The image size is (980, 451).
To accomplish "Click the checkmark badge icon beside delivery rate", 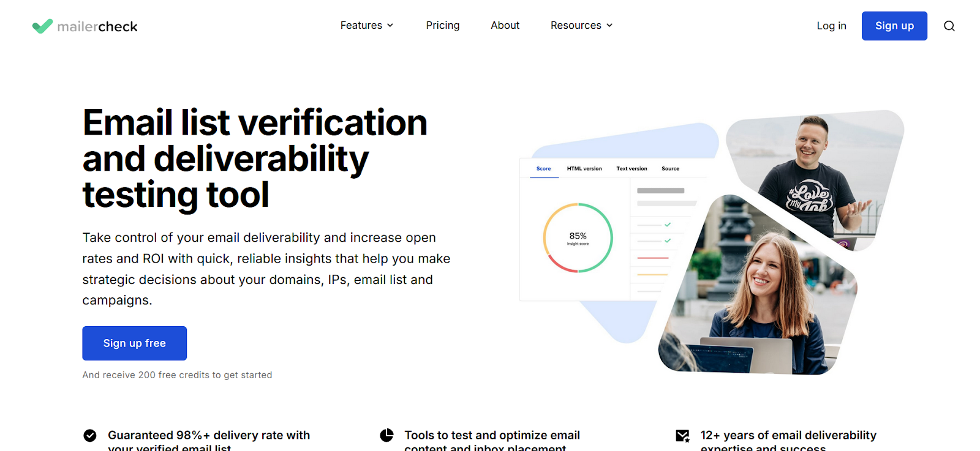I will [x=90, y=435].
